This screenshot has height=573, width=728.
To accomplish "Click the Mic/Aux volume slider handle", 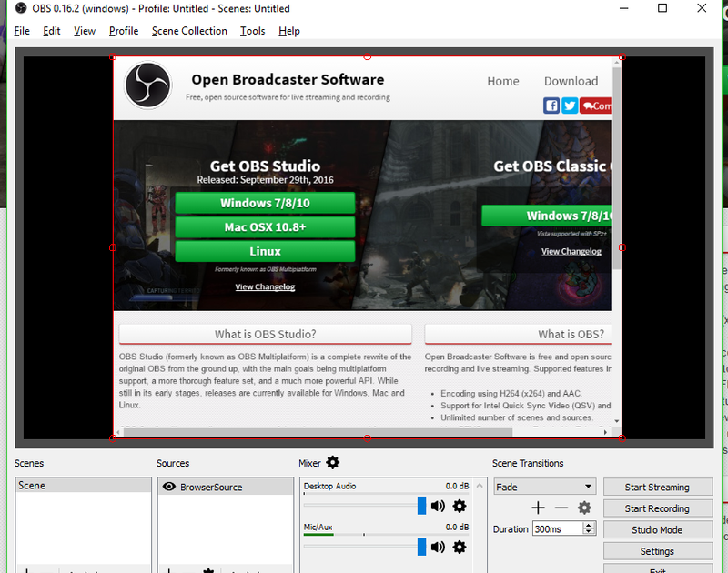I will (x=421, y=547).
